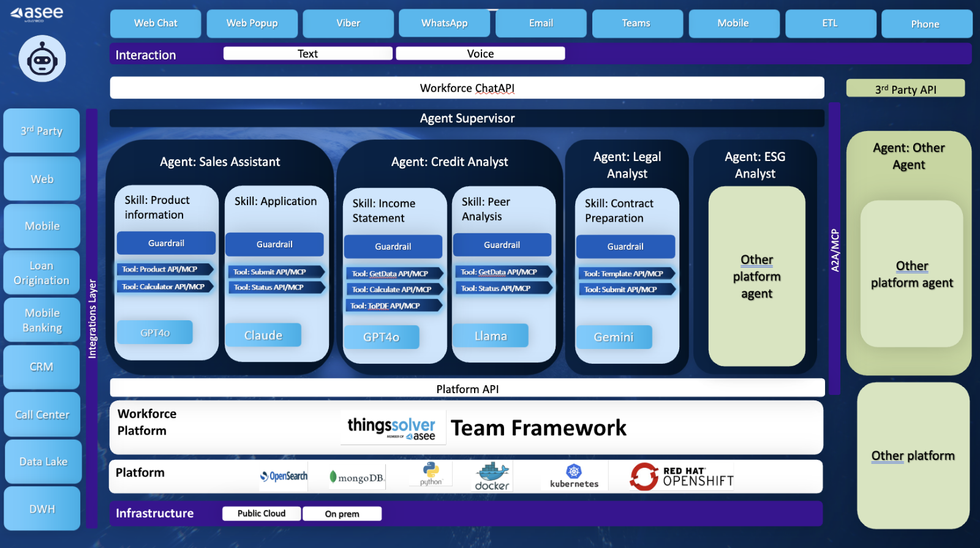Click Tool: Status API/MCP in Application skill
This screenshot has height=548, width=980.
[x=276, y=287]
